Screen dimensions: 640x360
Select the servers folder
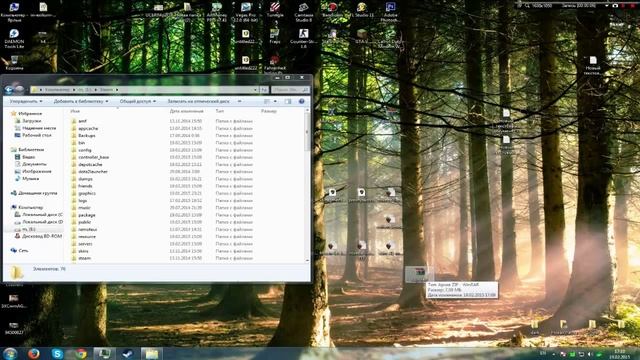(85, 244)
